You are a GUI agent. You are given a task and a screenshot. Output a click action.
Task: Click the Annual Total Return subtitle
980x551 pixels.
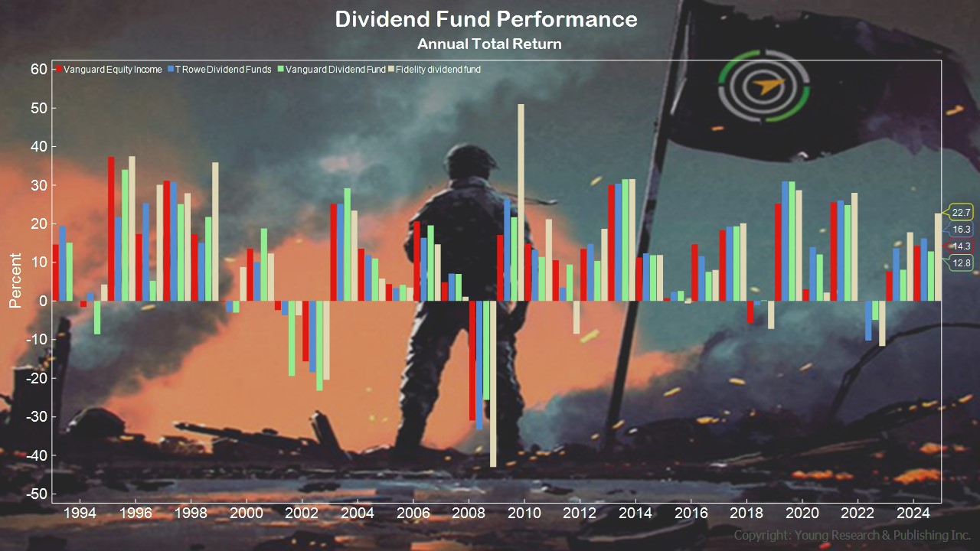click(x=489, y=44)
